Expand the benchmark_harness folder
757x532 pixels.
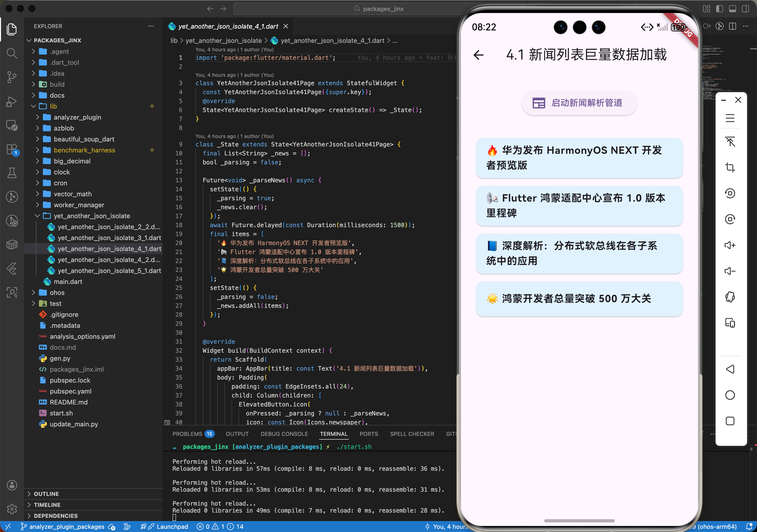tap(84, 150)
